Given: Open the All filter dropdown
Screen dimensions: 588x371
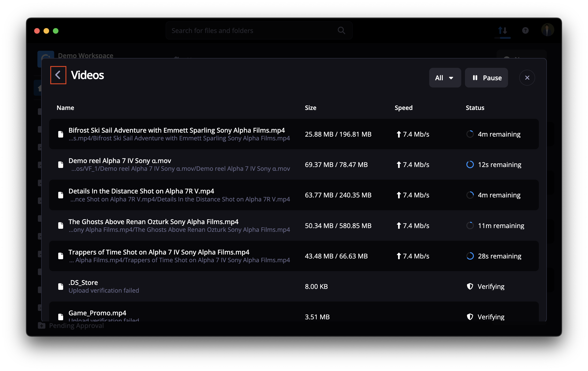Looking at the screenshot, I should point(445,78).
